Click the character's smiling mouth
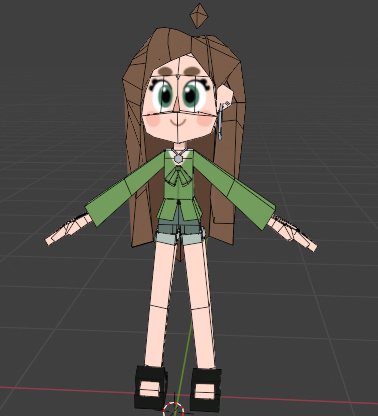The height and width of the screenshot is (416, 378). [x=179, y=121]
